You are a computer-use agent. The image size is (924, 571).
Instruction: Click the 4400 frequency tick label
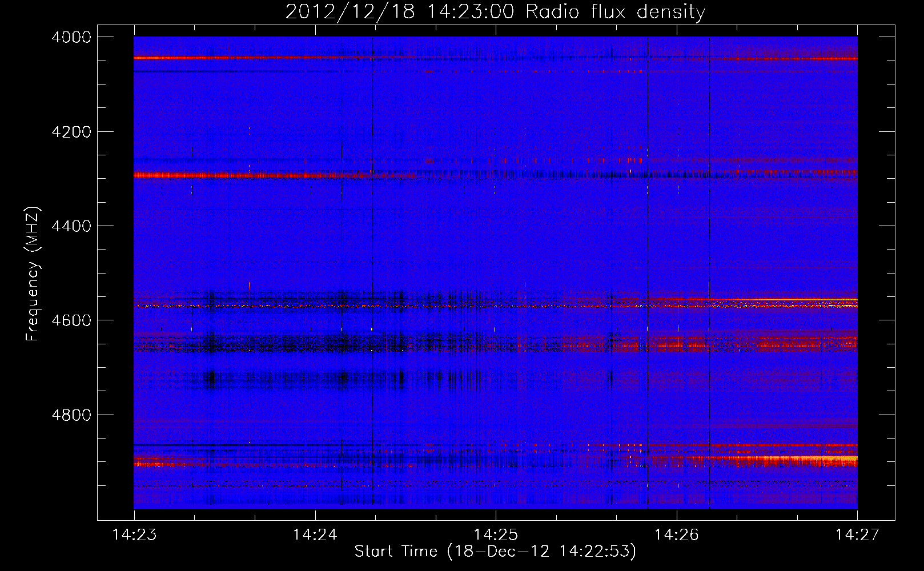click(71, 226)
